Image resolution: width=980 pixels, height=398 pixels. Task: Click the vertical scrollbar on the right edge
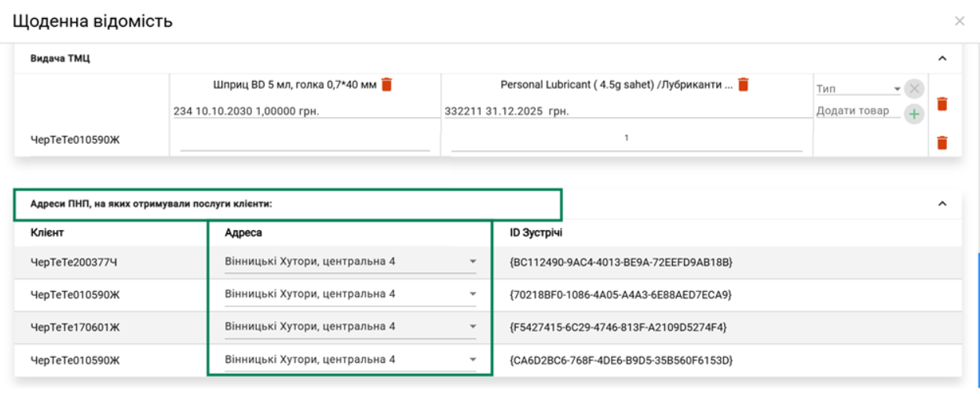[978, 322]
